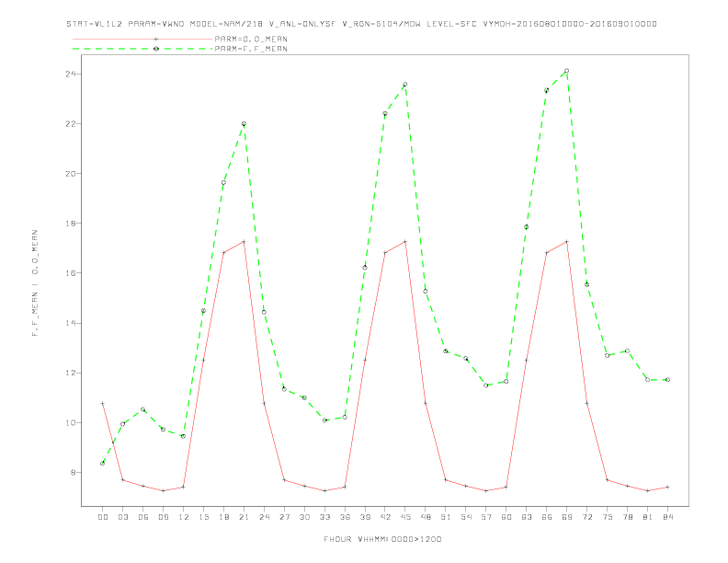
Task: Click the vertical axis title 'F.F_MEAN | O.O_MEAN'
Action: pyautogui.click(x=35, y=283)
